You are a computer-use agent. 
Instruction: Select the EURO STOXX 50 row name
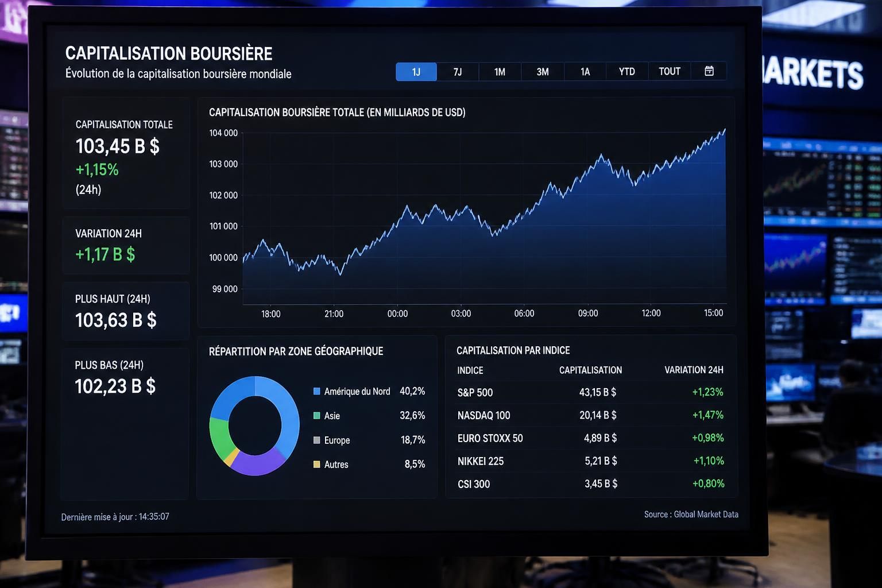(x=490, y=438)
